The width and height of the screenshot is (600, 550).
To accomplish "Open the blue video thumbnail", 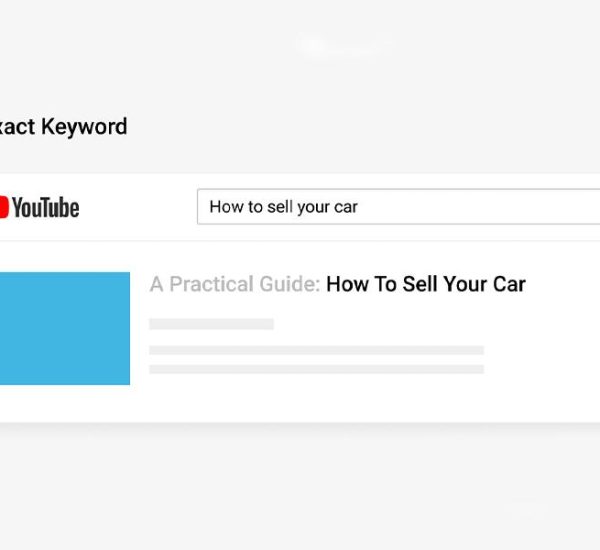I will pos(64,328).
